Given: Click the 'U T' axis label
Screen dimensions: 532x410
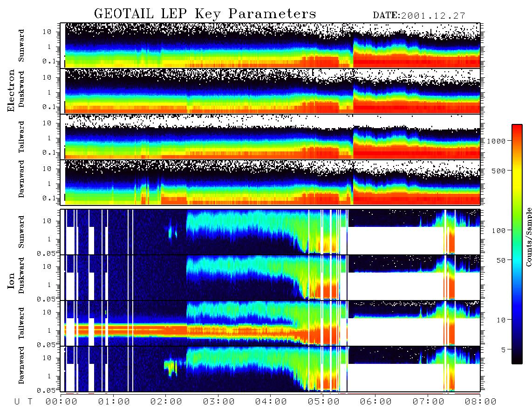Looking at the screenshot, I should [23, 402].
